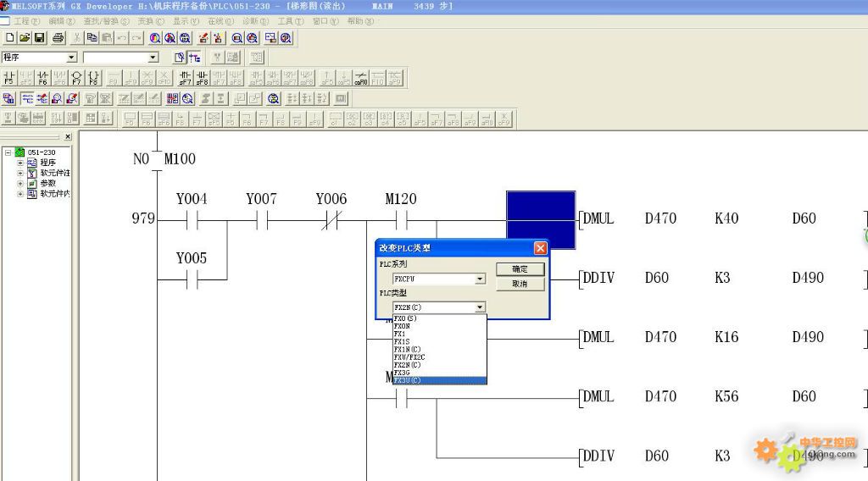
Task: Open the 查找/替换(S) menu
Action: (x=106, y=21)
